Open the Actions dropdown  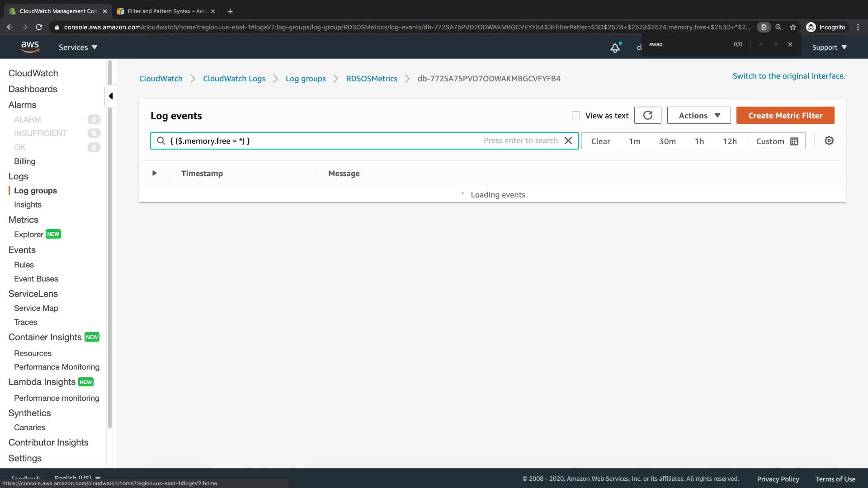pyautogui.click(x=698, y=115)
